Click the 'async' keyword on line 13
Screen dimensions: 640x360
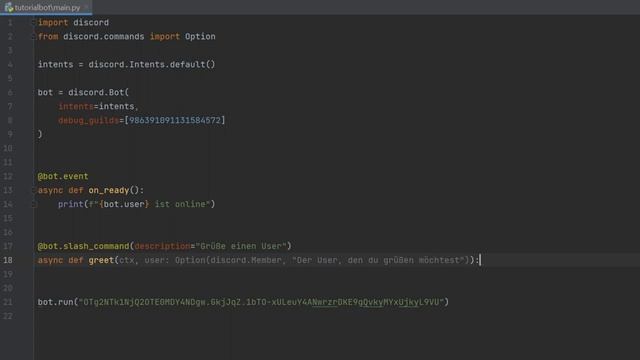tap(50, 191)
